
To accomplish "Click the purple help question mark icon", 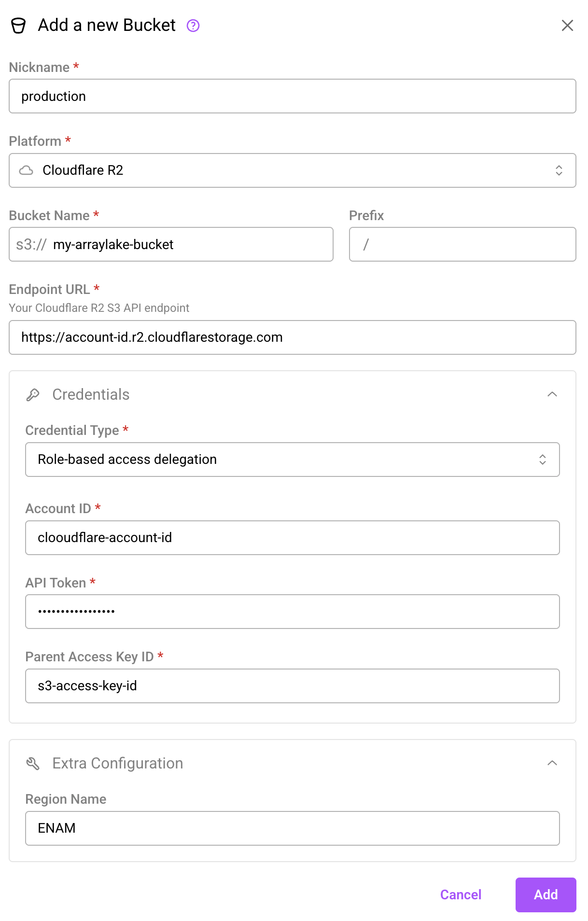I will [x=193, y=26].
